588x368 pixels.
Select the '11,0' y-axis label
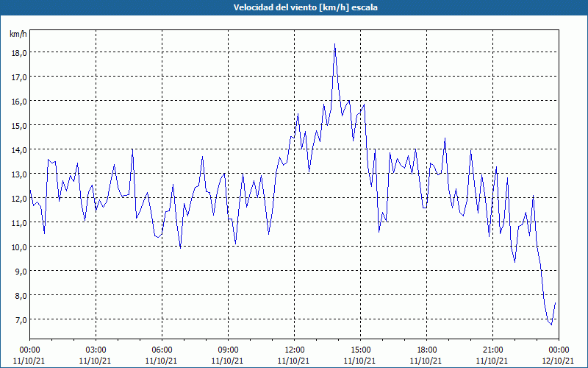tap(19, 223)
